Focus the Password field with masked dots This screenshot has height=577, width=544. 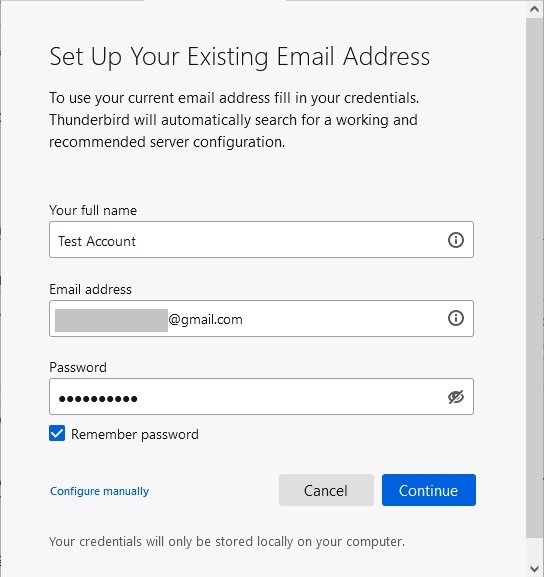tap(261, 397)
